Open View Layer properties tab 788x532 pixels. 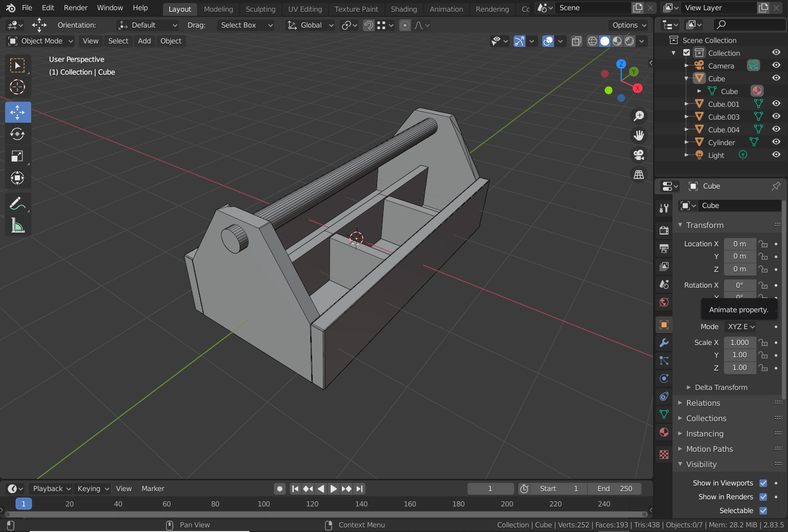(x=664, y=266)
